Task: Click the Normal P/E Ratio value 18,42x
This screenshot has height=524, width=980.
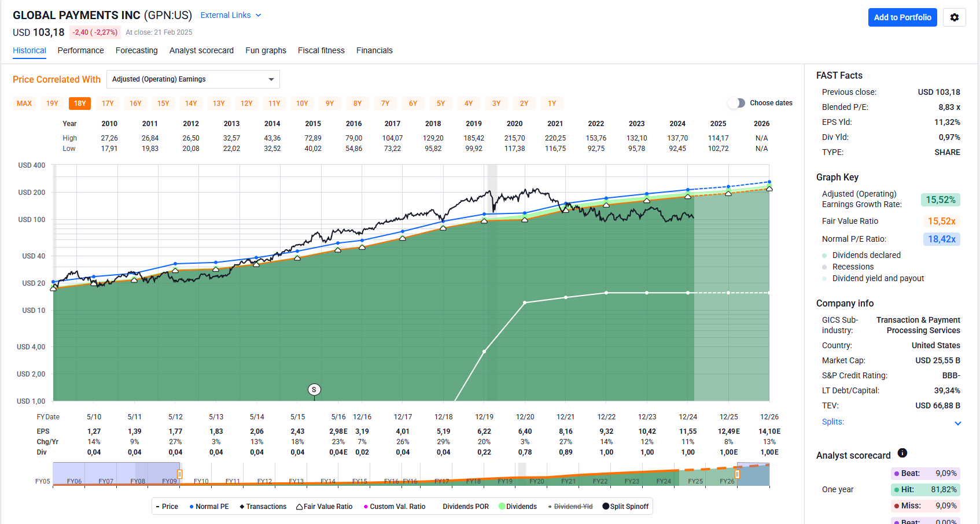Action: tap(941, 239)
